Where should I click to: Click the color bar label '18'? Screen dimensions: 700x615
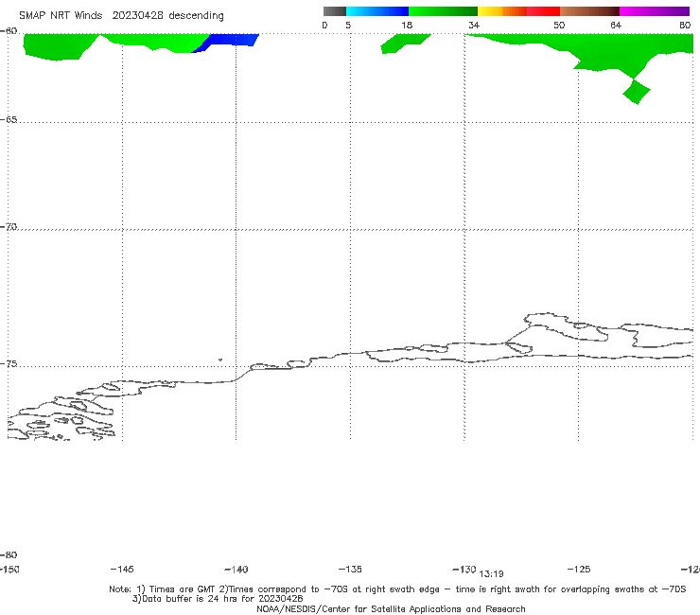407,25
